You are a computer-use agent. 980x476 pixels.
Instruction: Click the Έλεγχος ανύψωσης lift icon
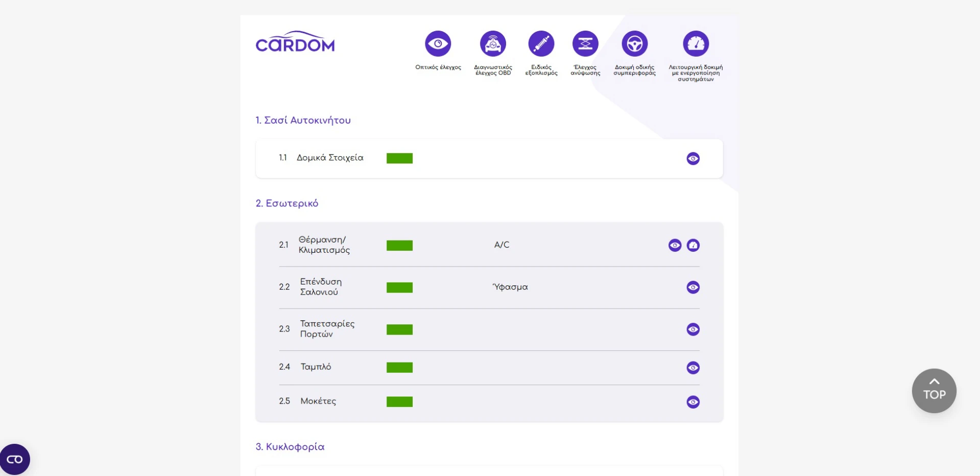click(585, 44)
